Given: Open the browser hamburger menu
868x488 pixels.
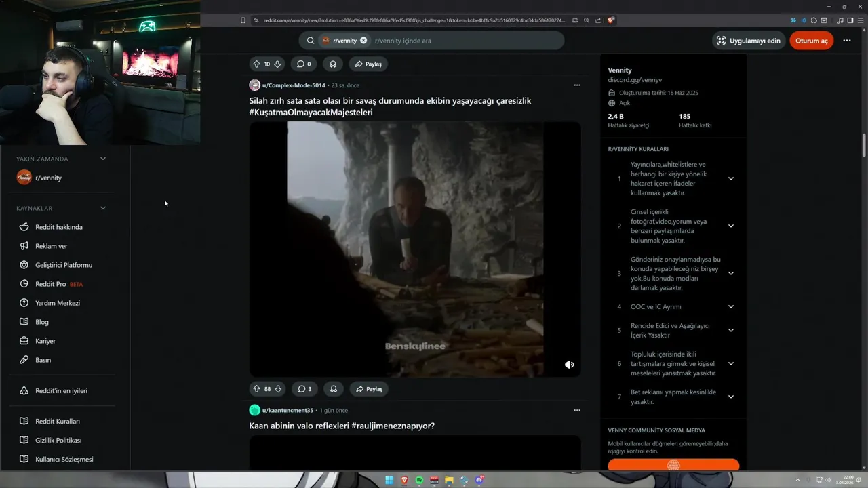Looking at the screenshot, I should click(x=860, y=20).
